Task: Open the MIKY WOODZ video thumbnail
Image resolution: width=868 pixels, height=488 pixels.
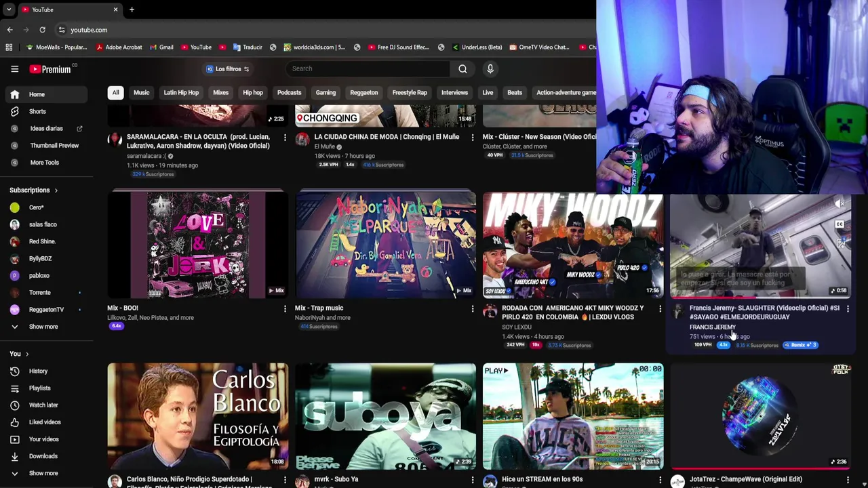Action: [x=573, y=245]
